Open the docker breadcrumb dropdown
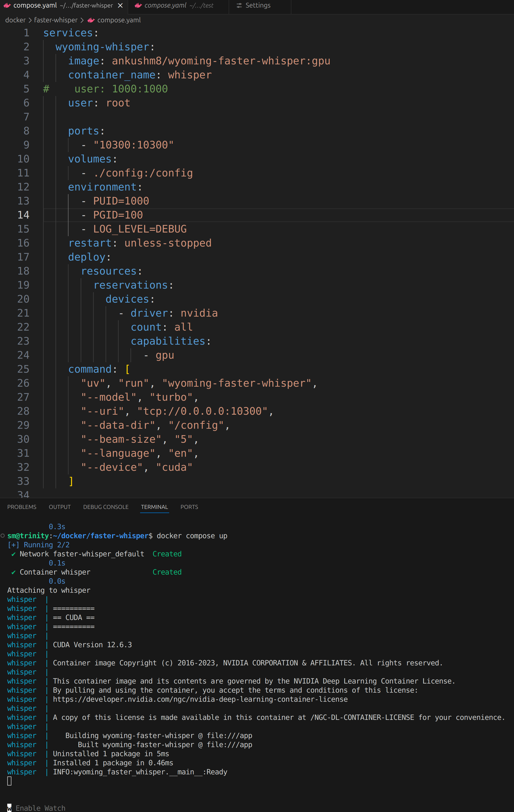The image size is (514, 812). point(16,20)
